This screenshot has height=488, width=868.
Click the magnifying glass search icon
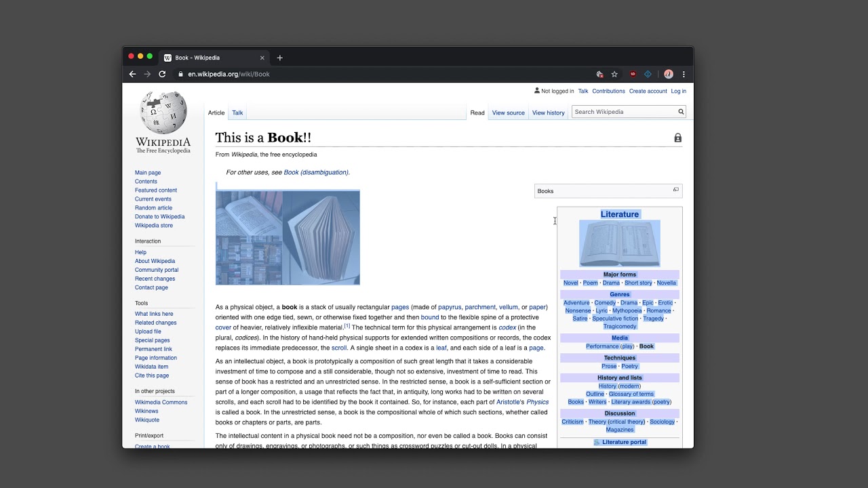pyautogui.click(x=681, y=112)
